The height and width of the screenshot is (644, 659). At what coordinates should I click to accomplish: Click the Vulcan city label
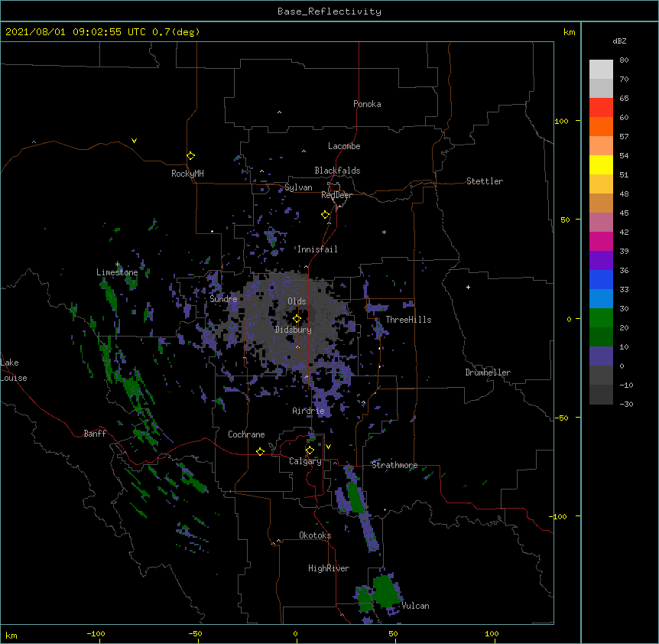[x=415, y=606]
